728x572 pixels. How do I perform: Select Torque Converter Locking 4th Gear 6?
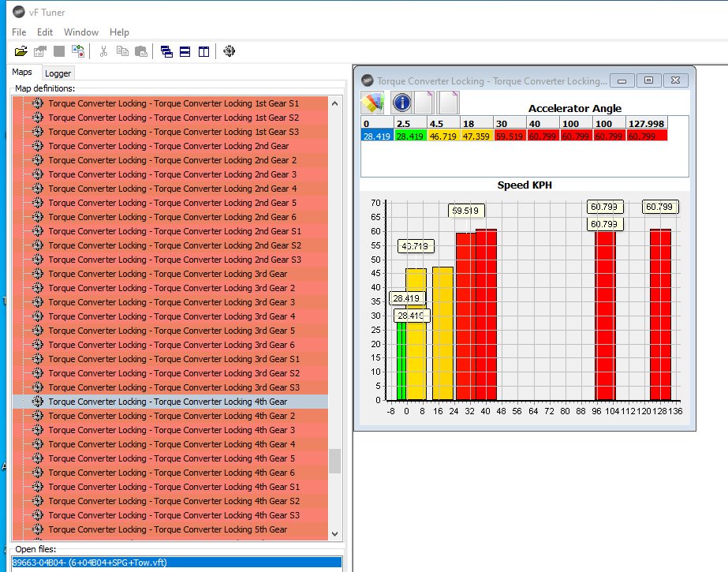172,473
